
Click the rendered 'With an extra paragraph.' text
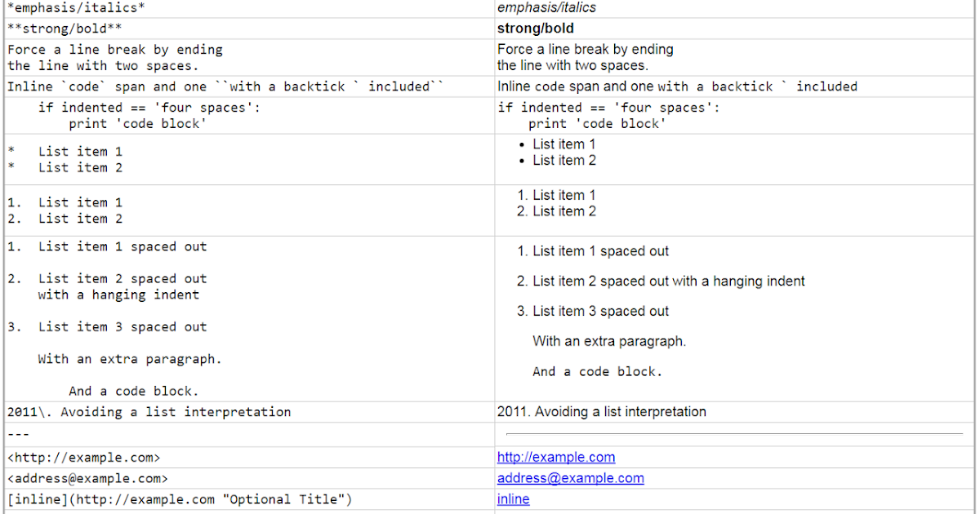click(609, 341)
